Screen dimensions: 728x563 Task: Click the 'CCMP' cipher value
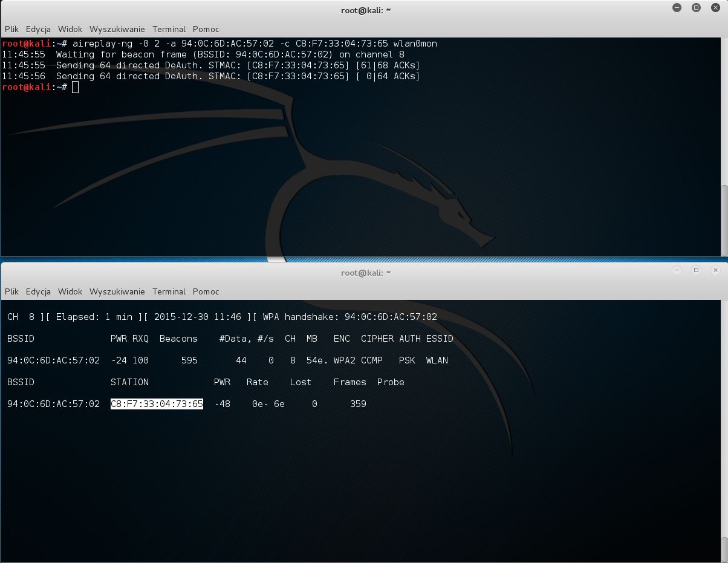click(x=372, y=360)
